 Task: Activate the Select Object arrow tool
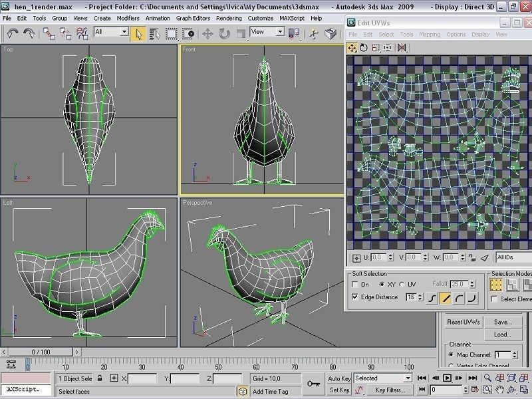tap(138, 34)
